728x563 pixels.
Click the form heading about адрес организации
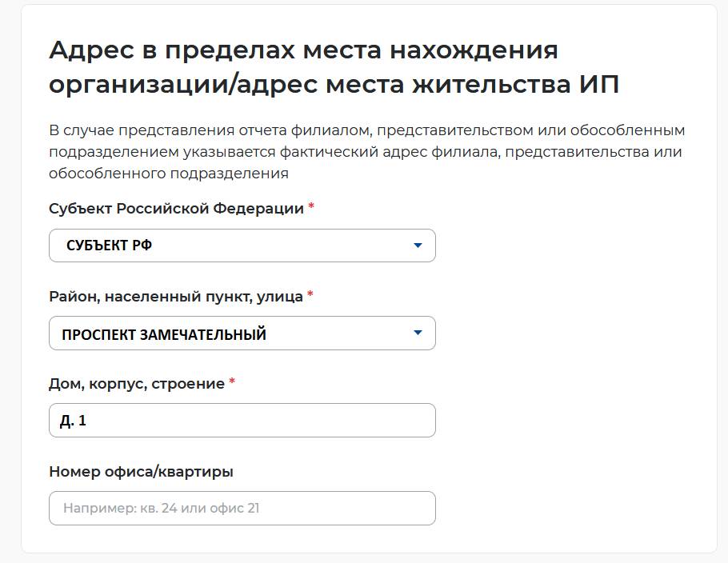click(304, 66)
